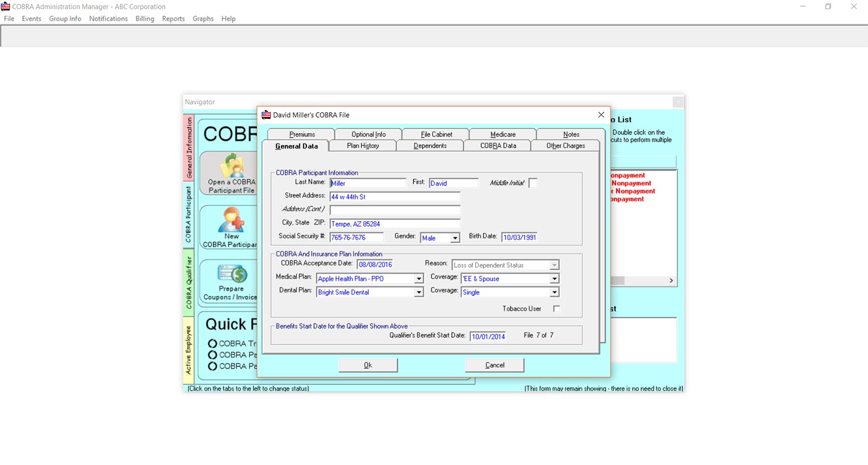Viewport: 868px width, 465px height.
Task: Expand the Medical Plan dropdown
Action: click(x=419, y=279)
